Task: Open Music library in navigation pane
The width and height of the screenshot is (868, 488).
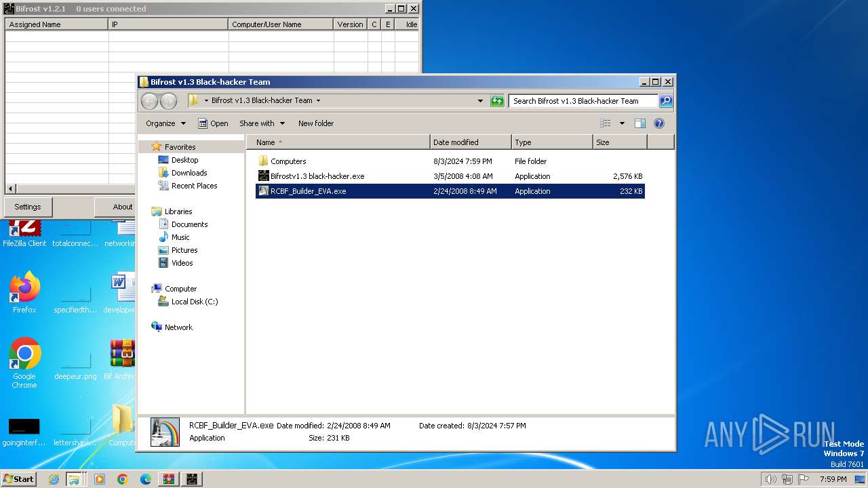Action: point(180,237)
